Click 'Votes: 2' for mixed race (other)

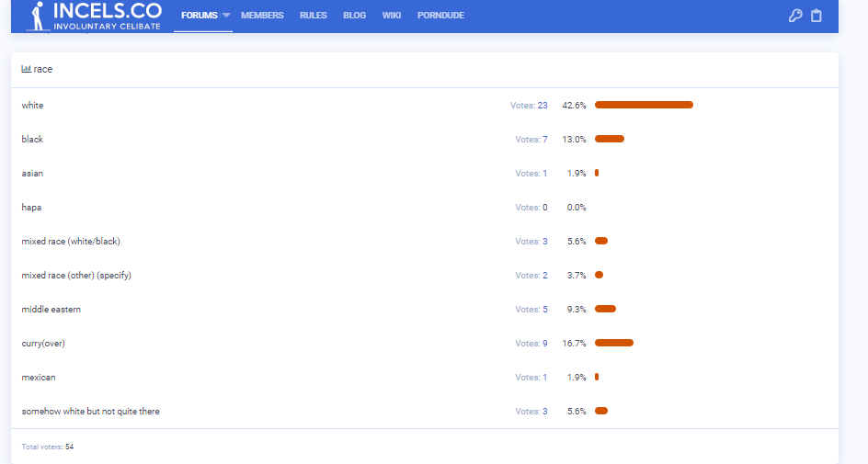(531, 276)
